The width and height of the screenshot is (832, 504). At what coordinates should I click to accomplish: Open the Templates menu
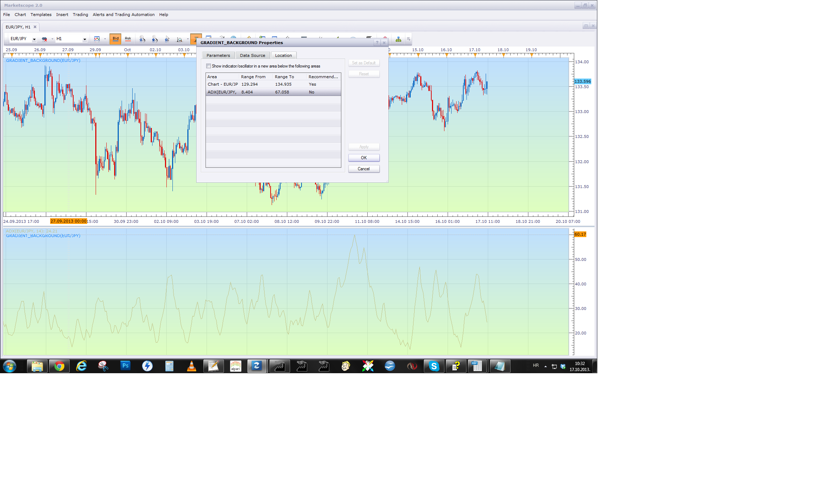(41, 15)
